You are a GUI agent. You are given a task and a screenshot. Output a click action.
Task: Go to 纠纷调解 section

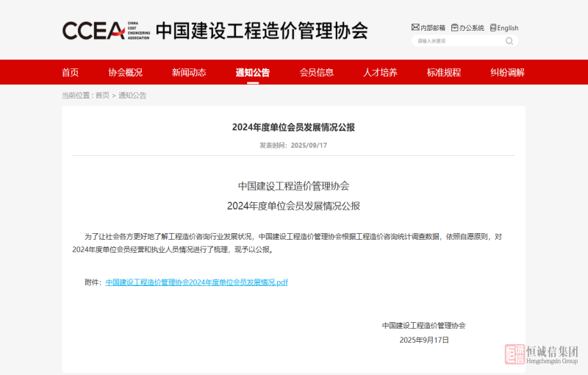pos(508,72)
